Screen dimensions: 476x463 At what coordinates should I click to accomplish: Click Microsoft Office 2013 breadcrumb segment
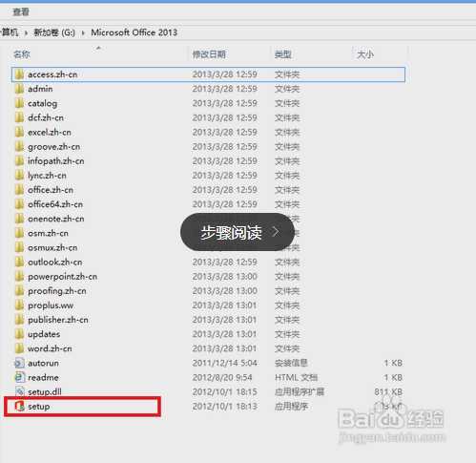coord(134,32)
